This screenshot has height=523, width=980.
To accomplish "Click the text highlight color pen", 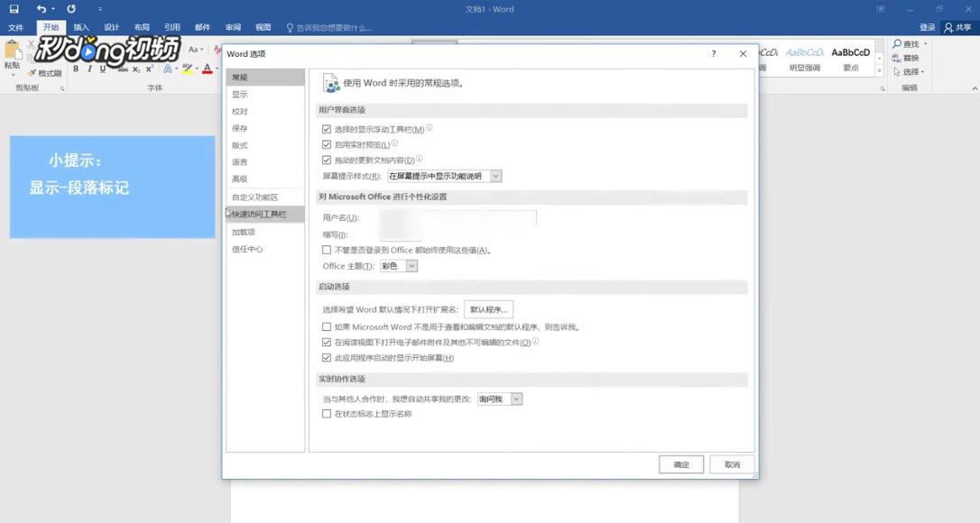I will coord(187,69).
